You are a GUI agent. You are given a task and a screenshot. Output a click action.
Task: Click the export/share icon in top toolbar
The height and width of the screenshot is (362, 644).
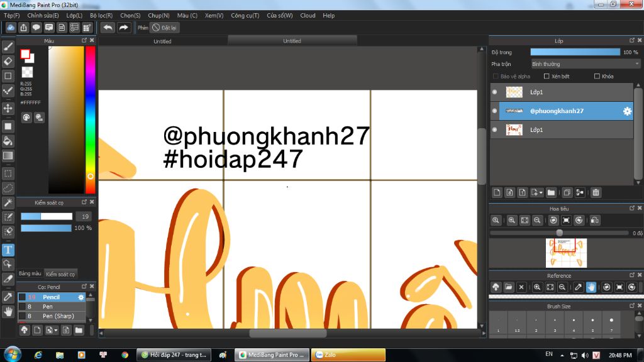[23, 28]
